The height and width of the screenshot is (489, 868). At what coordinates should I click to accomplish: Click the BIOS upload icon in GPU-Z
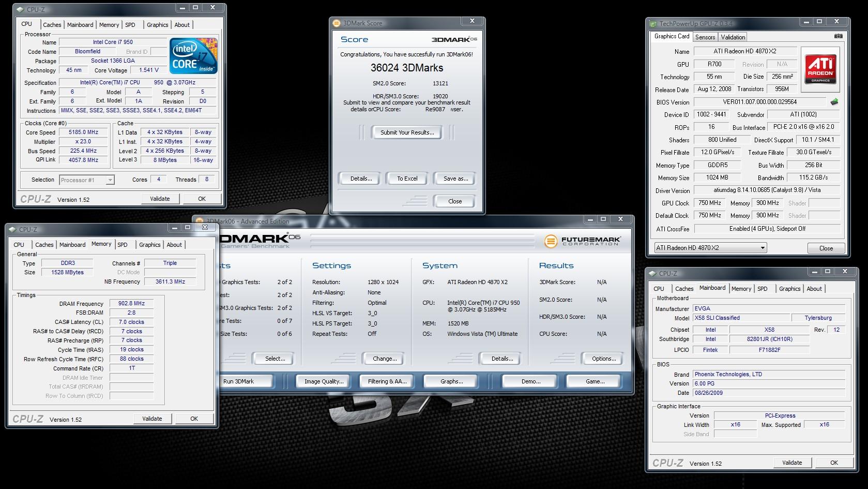point(834,102)
